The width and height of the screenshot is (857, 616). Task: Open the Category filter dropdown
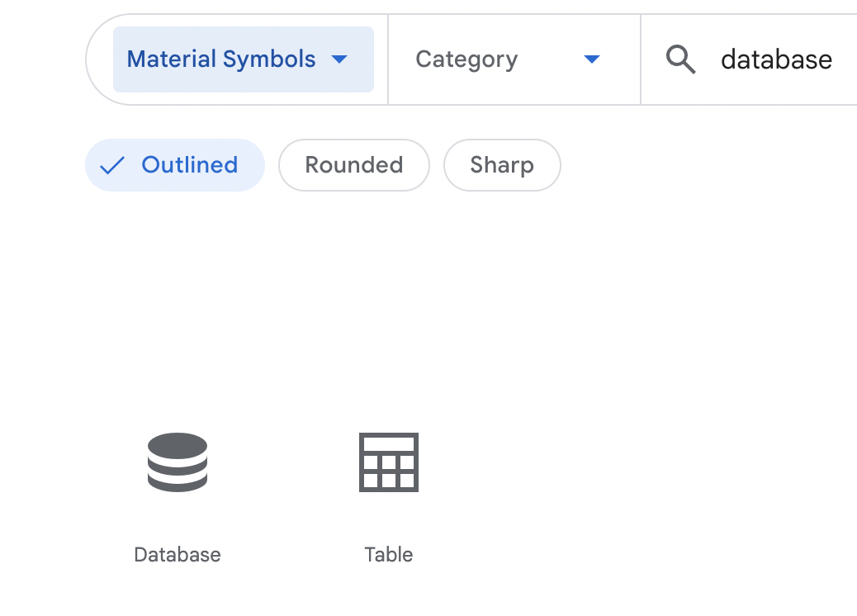(x=513, y=59)
